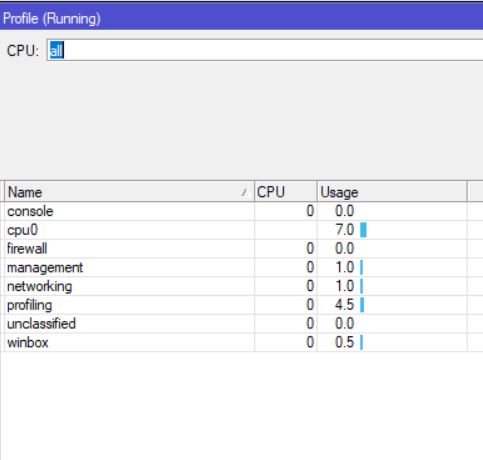
Task: Click the CPU value 0 in console row
Action: [x=310, y=211]
